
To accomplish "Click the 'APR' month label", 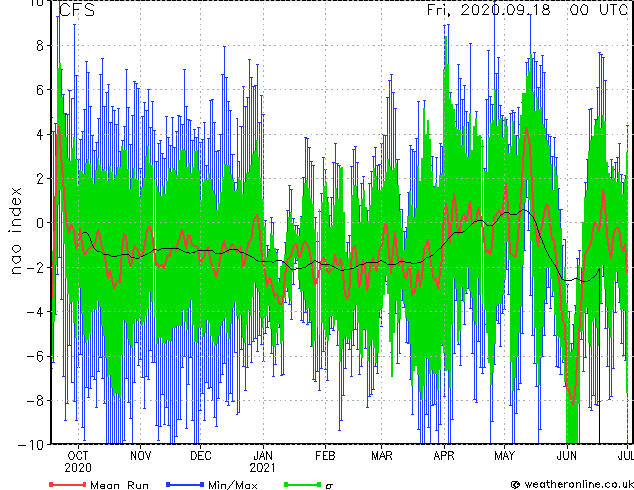I will click(x=444, y=456).
